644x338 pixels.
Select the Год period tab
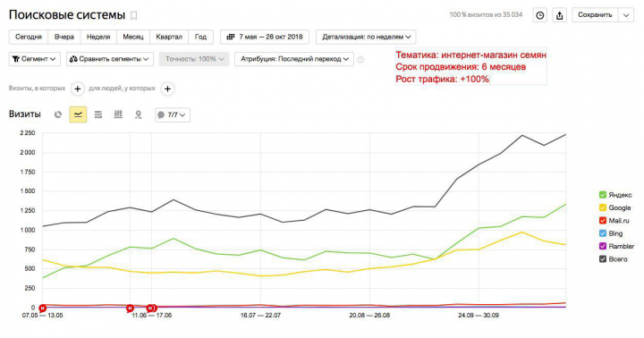coord(200,37)
